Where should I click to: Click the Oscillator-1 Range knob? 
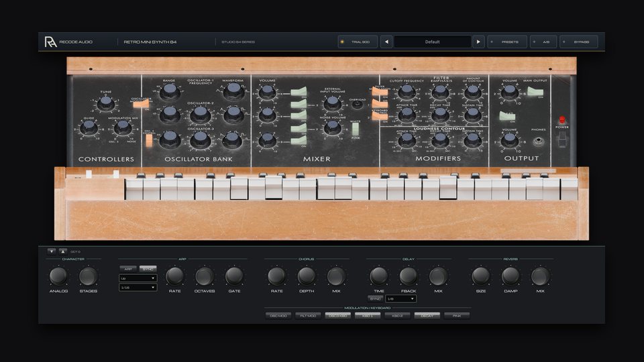pyautogui.click(x=170, y=92)
